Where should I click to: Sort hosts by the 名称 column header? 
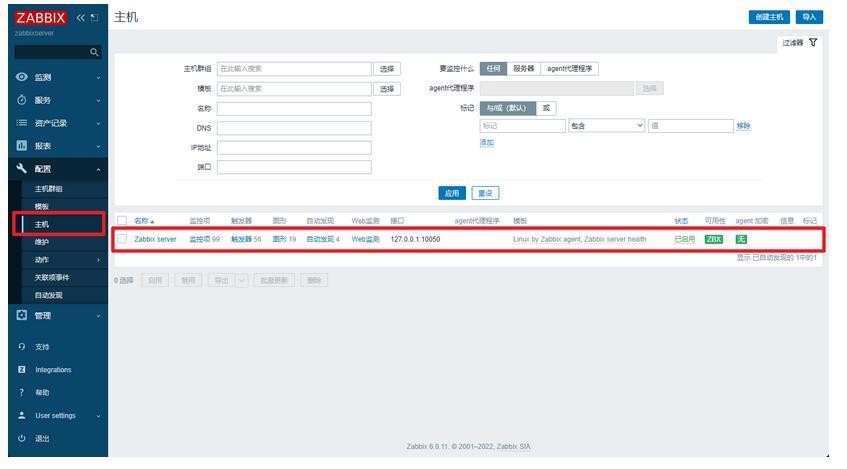pyautogui.click(x=144, y=220)
